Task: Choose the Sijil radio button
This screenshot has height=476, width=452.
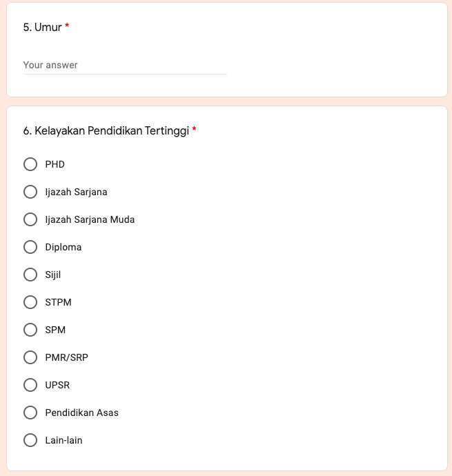Action: pyautogui.click(x=30, y=275)
